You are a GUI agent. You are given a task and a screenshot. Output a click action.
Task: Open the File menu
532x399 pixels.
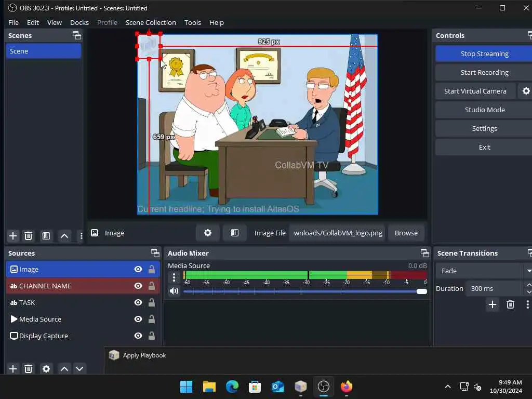(x=14, y=22)
